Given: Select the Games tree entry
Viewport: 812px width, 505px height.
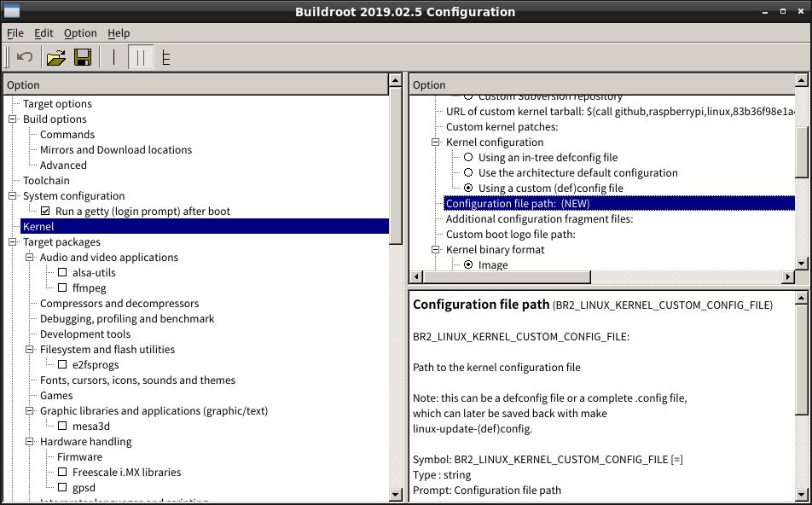Looking at the screenshot, I should click(x=56, y=396).
